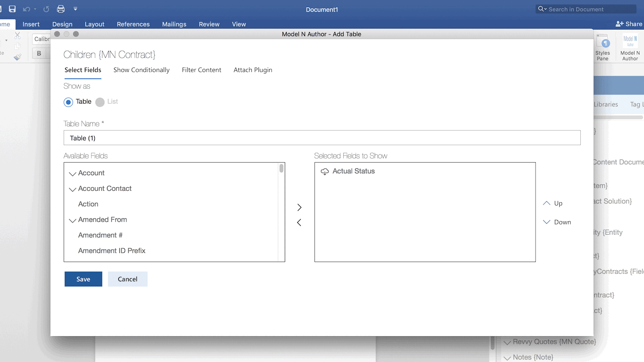Move the selected field Up

click(553, 203)
